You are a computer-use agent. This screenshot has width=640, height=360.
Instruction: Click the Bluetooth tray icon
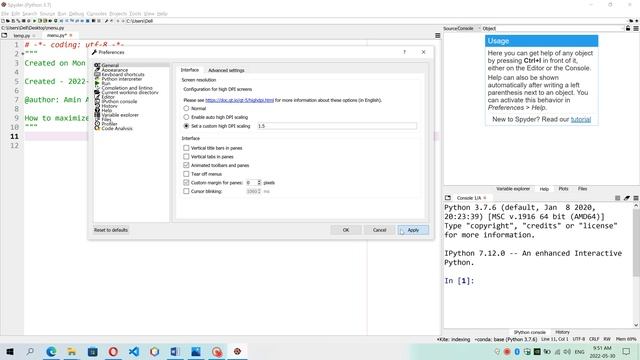pyautogui.click(x=517, y=351)
